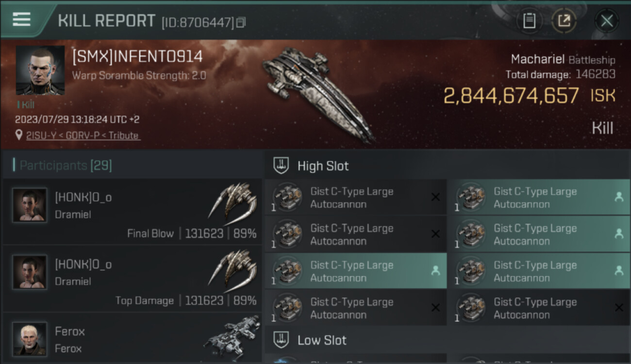Select the highlighted left-column autocannon module

[355, 271]
